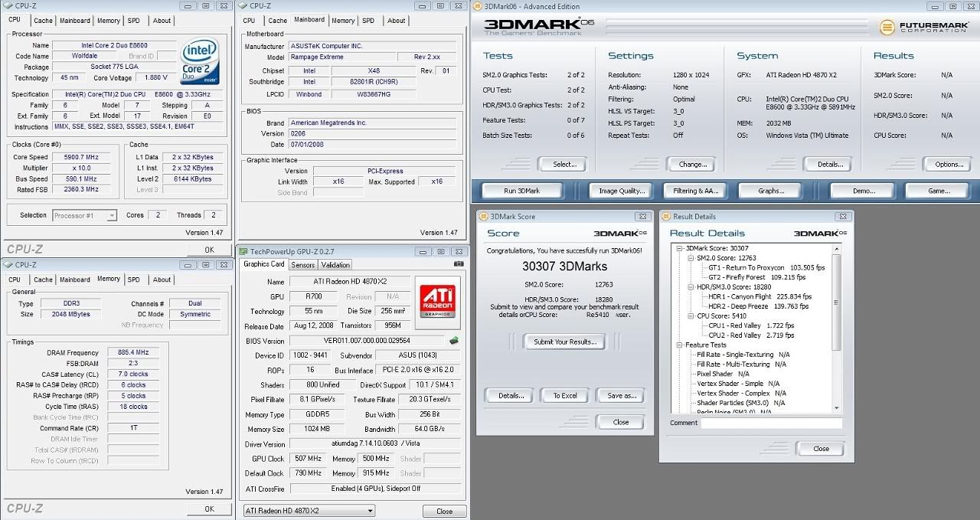
Task: Click the 30307 3DMarks score text
Action: click(x=565, y=267)
